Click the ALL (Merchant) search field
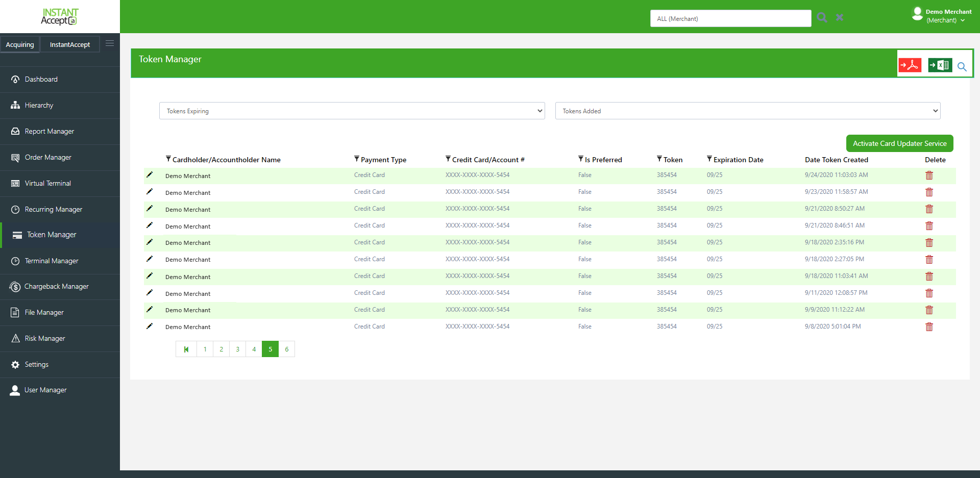This screenshot has width=980, height=478. tap(730, 19)
